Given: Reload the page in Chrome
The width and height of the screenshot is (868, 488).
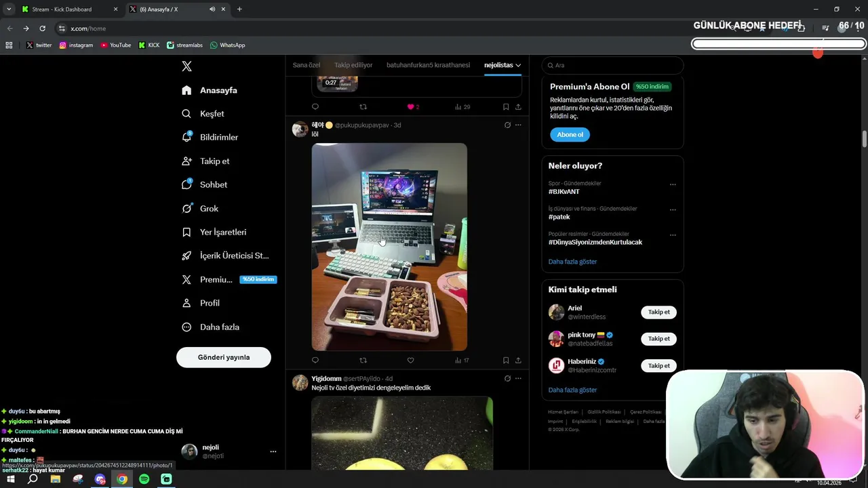Looking at the screenshot, I should [42, 28].
